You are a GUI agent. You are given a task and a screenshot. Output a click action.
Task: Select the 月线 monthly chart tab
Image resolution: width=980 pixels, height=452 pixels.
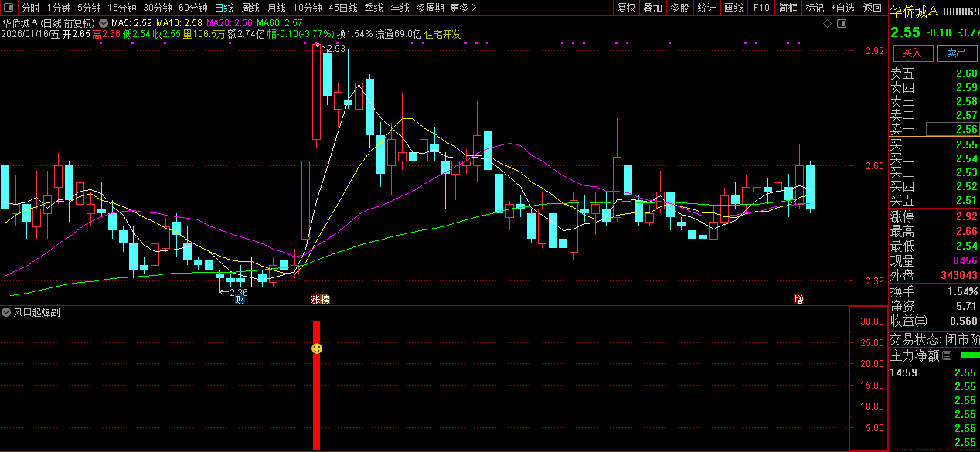click(x=277, y=8)
